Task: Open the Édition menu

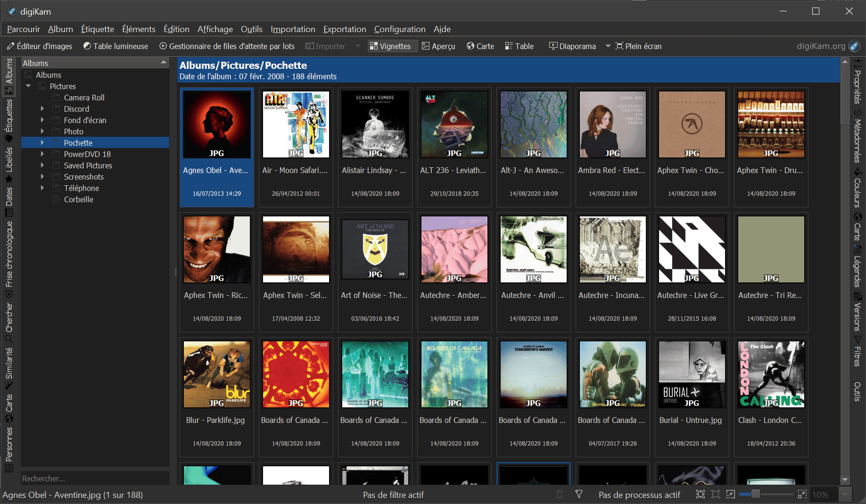Action: pyautogui.click(x=176, y=29)
